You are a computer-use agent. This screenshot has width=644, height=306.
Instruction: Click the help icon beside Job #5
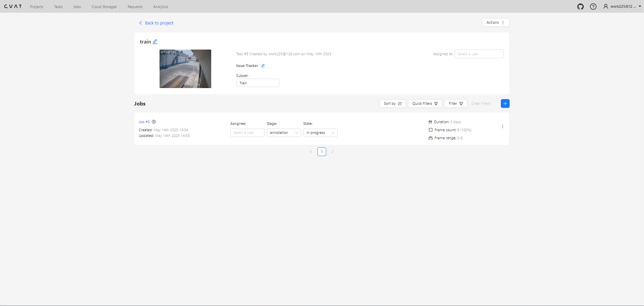(154, 122)
